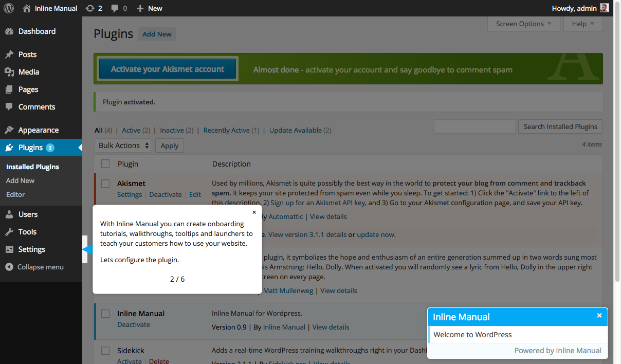Filter plugins by Active tab
Viewport: 621px width, 364px height.
click(131, 130)
